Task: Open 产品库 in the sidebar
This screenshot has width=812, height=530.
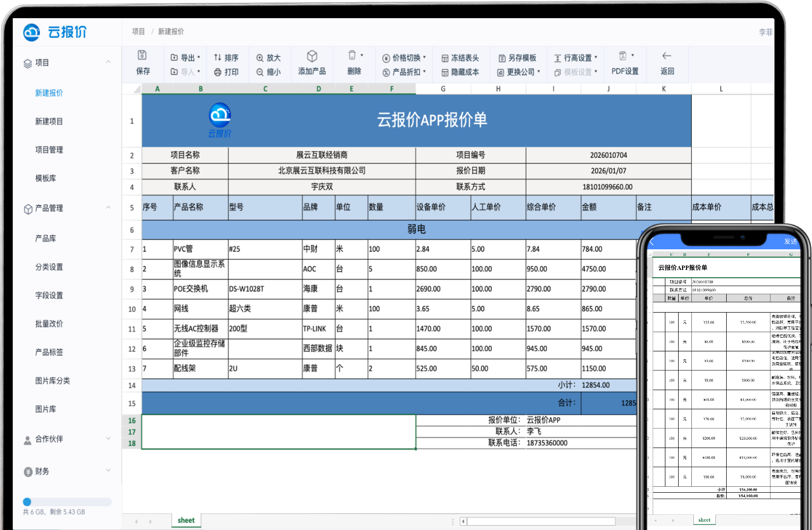Action: coord(46,238)
